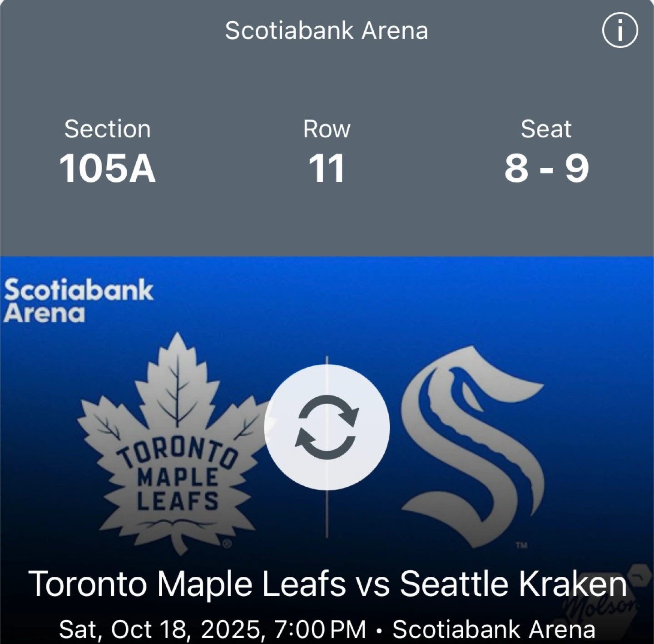This screenshot has height=644, width=654.
Task: Tap the Toronto Maple Leafs vs Seattle Kraken title
Action: click(x=327, y=584)
